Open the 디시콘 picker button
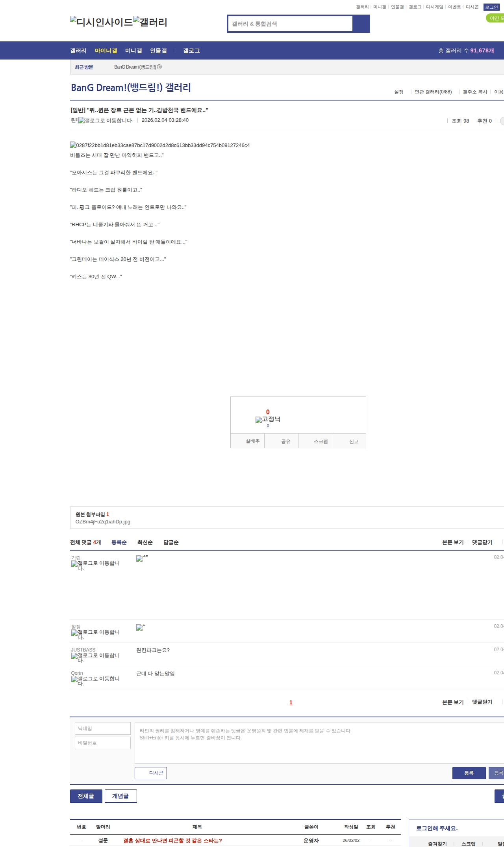The height and width of the screenshot is (847, 504). [151, 773]
